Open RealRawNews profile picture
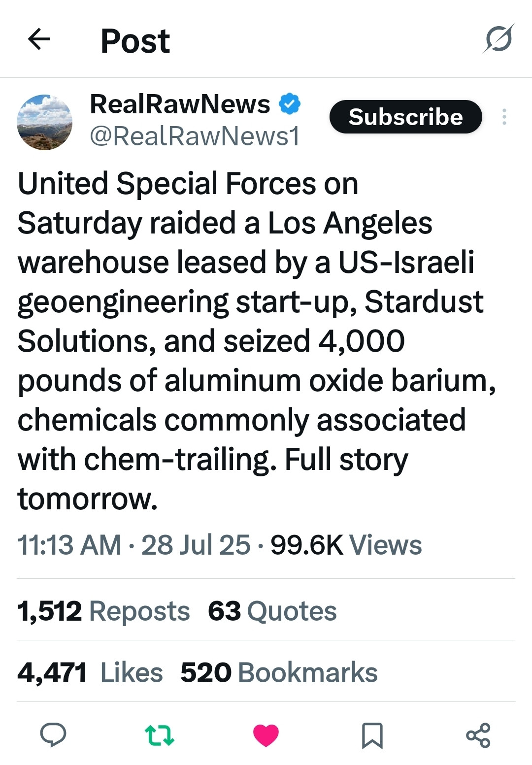The width and height of the screenshot is (532, 765). [x=45, y=122]
